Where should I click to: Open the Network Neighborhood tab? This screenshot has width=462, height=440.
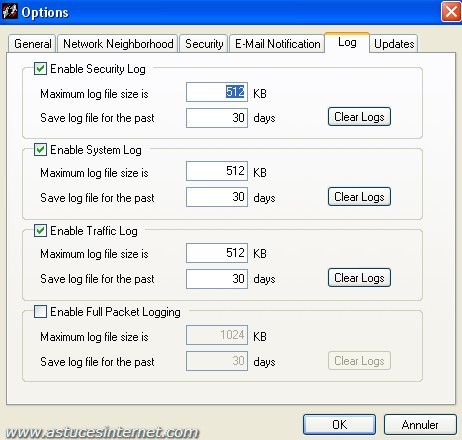coord(118,44)
